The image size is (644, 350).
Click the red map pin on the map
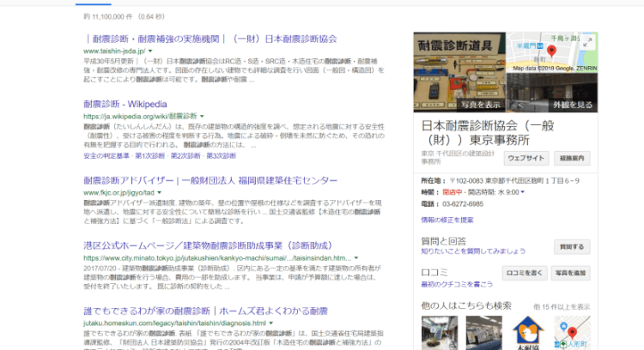[551, 51]
